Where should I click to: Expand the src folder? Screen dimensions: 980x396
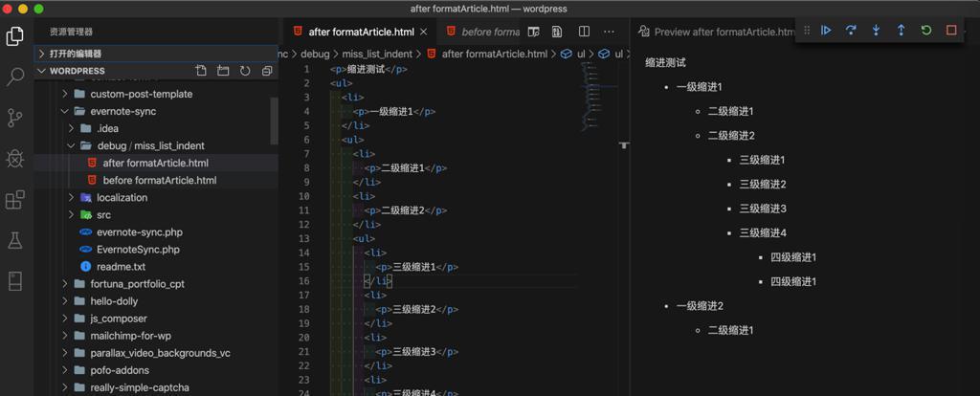click(x=71, y=215)
